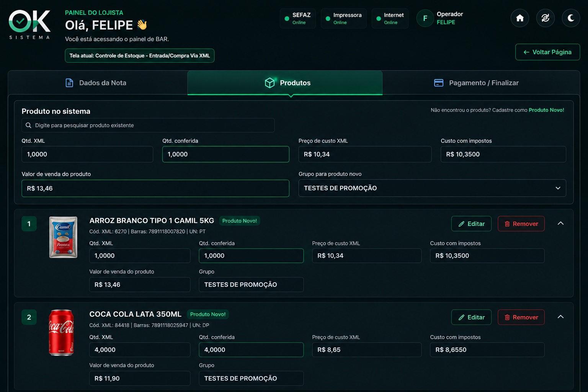This screenshot has width=588, height=392.
Task: Remove the ARROZ BRANCO TIPO 1 CAMIL product
Action: click(x=521, y=224)
